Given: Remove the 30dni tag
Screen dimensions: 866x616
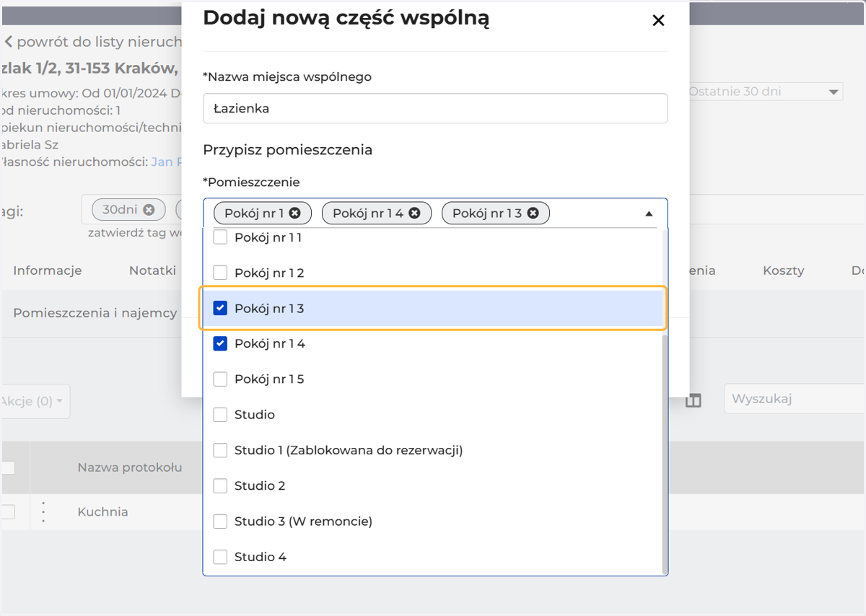Looking at the screenshot, I should pos(149,210).
